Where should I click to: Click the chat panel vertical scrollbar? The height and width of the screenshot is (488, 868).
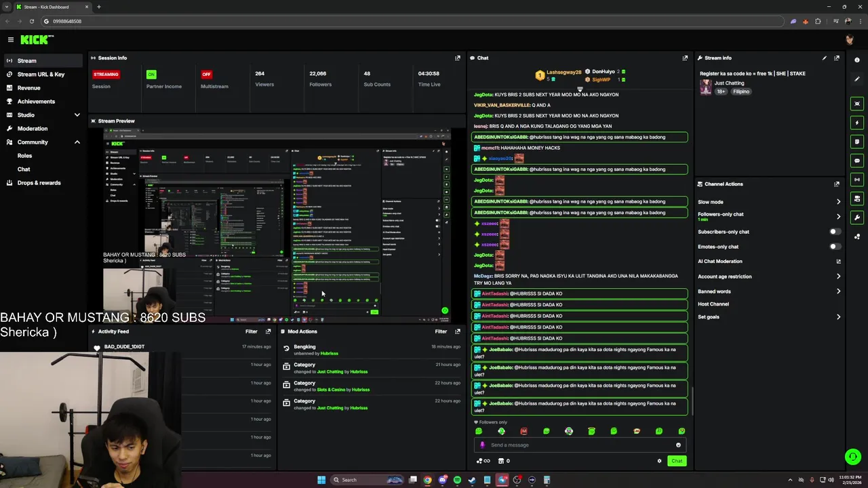(x=692, y=400)
